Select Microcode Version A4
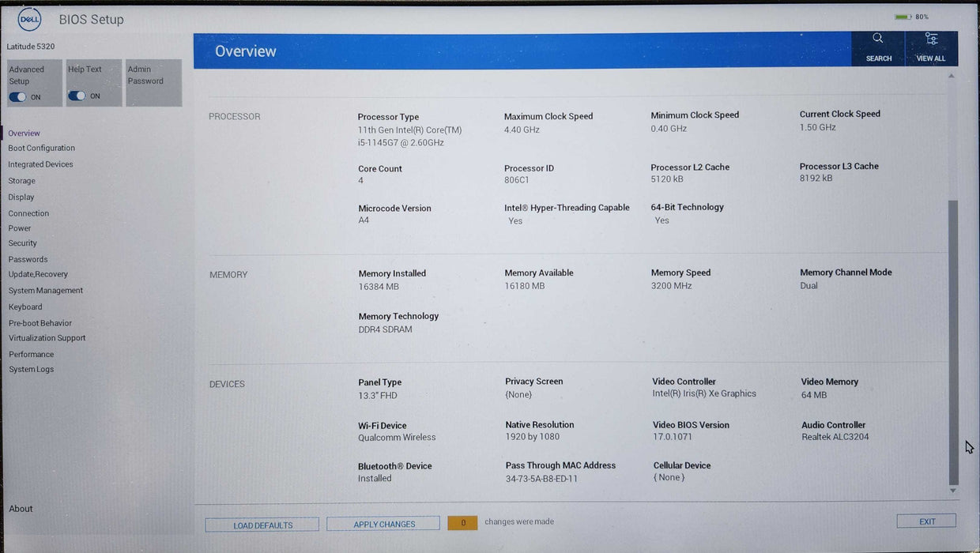Screen dimensions: 980x553 [x=364, y=220]
